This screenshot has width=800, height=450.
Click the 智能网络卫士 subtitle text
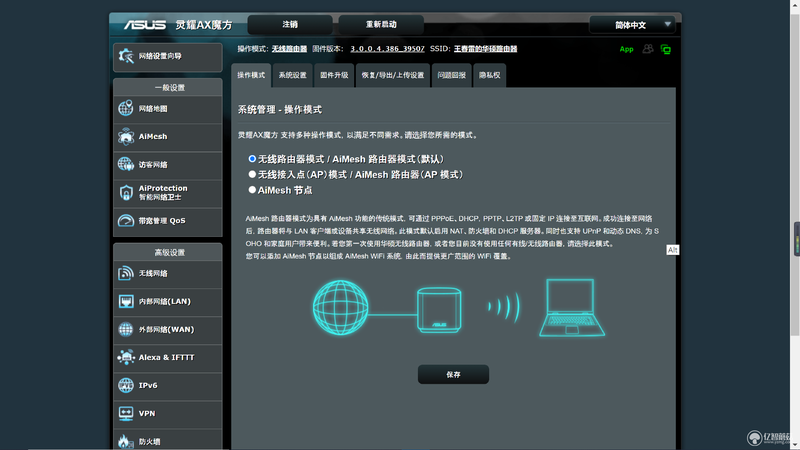coord(160,197)
